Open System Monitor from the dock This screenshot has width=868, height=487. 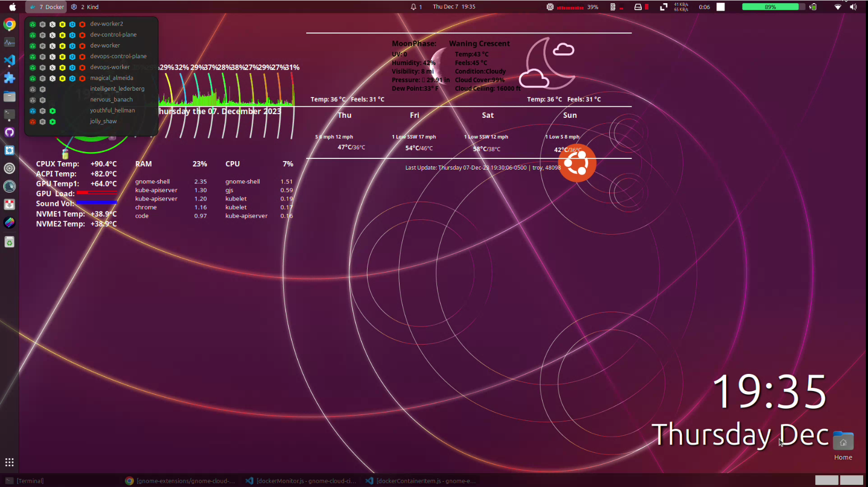coord(10,43)
